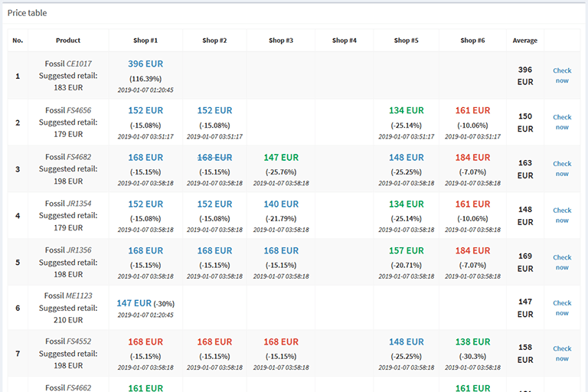
Task: Open Check now link for Fossil FS4552
Action: point(562,354)
